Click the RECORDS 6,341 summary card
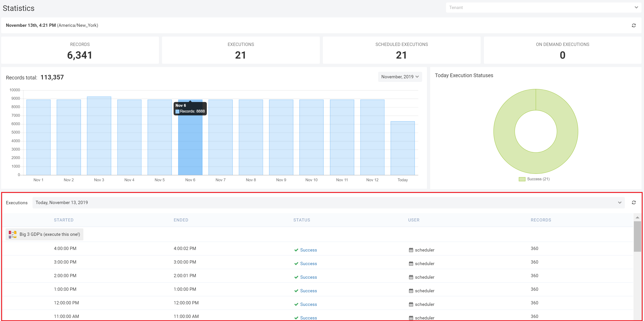Image resolution: width=644 pixels, height=321 pixels. click(80, 50)
